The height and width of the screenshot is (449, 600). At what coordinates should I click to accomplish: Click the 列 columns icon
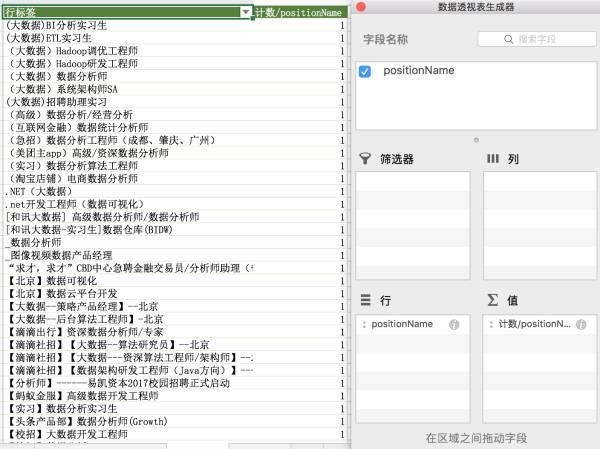pyautogui.click(x=492, y=158)
